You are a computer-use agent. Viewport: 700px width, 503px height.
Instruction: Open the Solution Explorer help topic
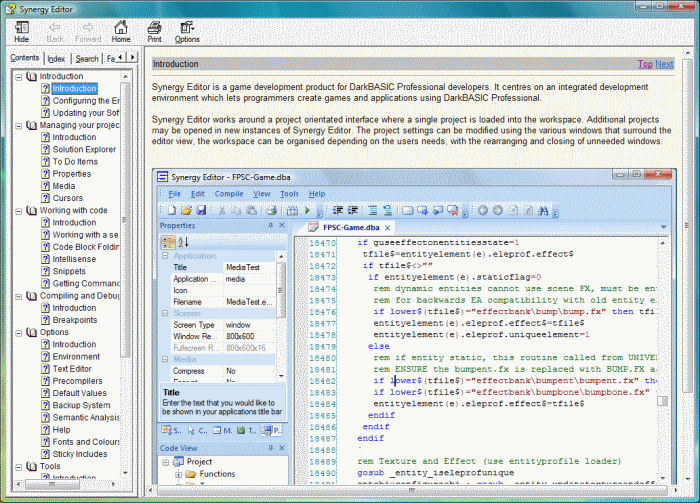click(84, 150)
